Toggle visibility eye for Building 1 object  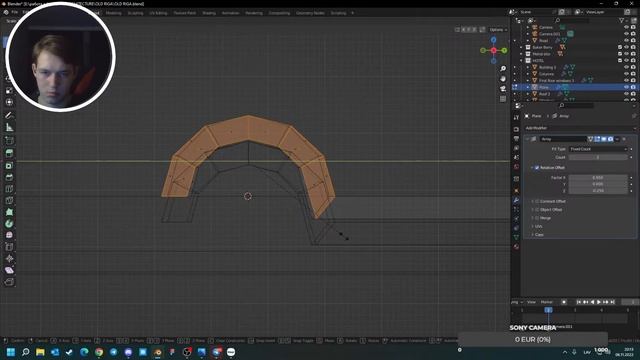[x=627, y=67]
